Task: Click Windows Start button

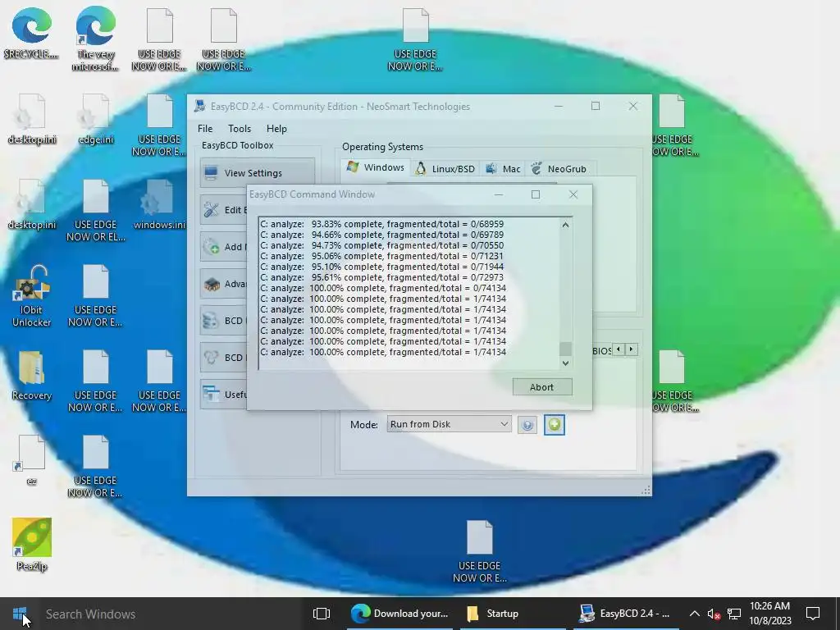Action: [x=20, y=614]
